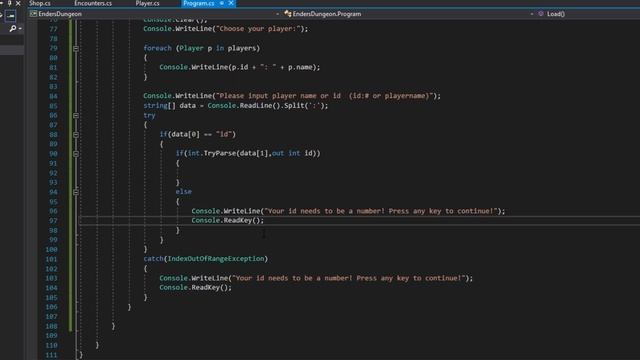Viewport: 640px width, 360px height.
Task: Click the highlighted toolbar button above the search icon
Action: [11, 16]
